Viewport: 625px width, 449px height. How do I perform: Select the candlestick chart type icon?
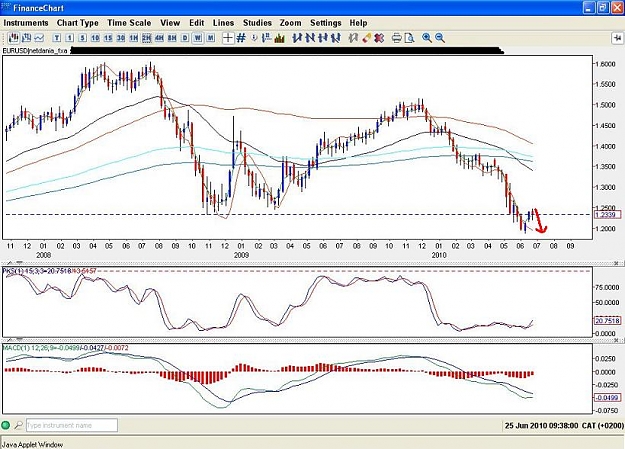14,38
